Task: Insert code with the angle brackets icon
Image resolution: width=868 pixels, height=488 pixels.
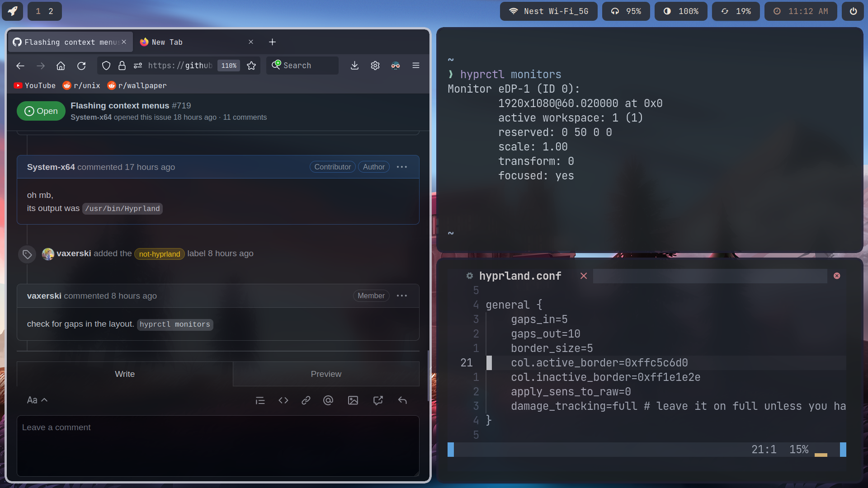Action: pos(283,400)
